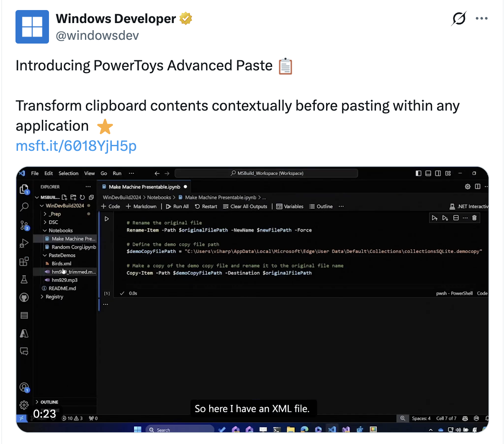Open Explorer views and more actions menu
504x444 pixels.
tap(88, 187)
